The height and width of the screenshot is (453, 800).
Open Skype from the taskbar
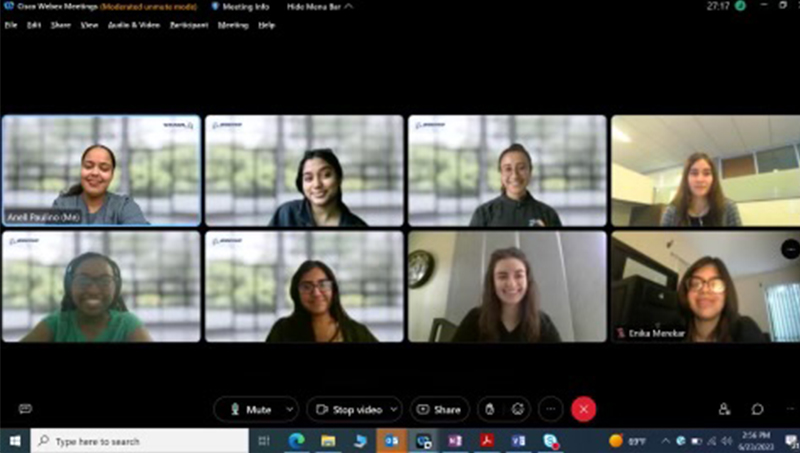551,441
